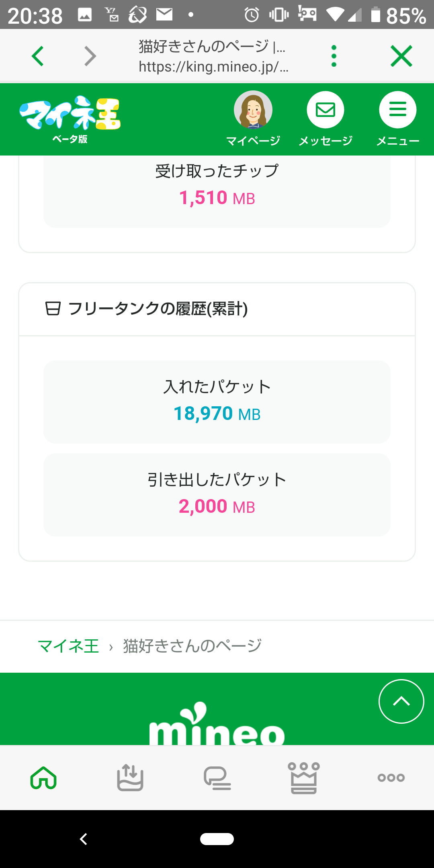Viewport: 434px width, 868px height.
Task: Tap the フリータンクの履歴(累計) section header
Action: (x=158, y=309)
